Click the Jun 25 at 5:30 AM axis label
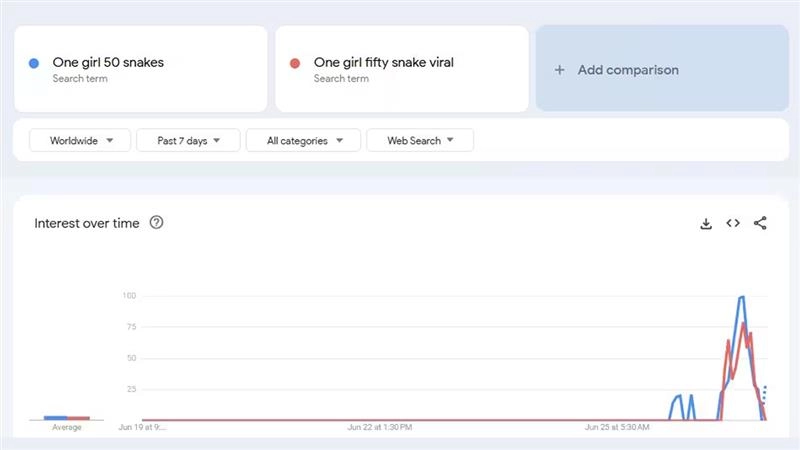This screenshot has width=800, height=450. point(617,427)
